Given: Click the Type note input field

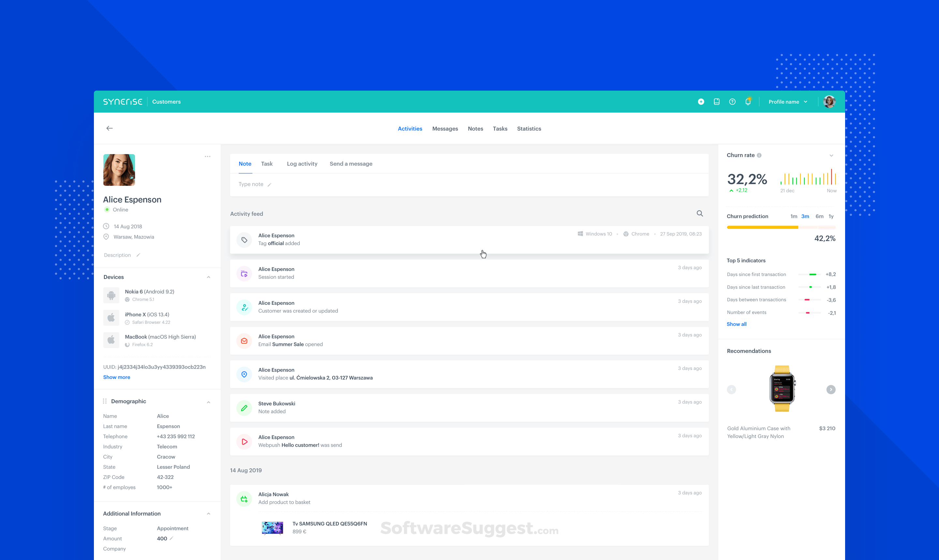Looking at the screenshot, I should point(251,184).
